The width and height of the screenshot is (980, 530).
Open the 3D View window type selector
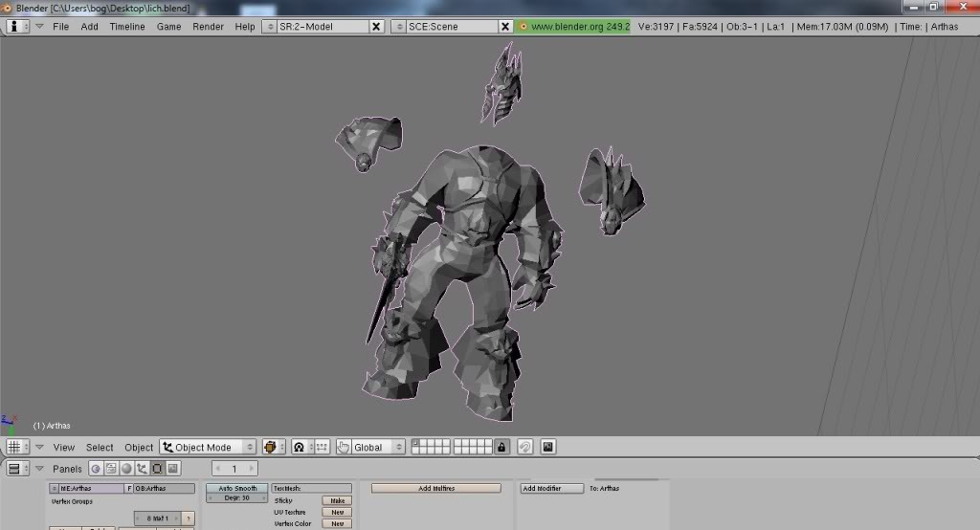click(17, 447)
